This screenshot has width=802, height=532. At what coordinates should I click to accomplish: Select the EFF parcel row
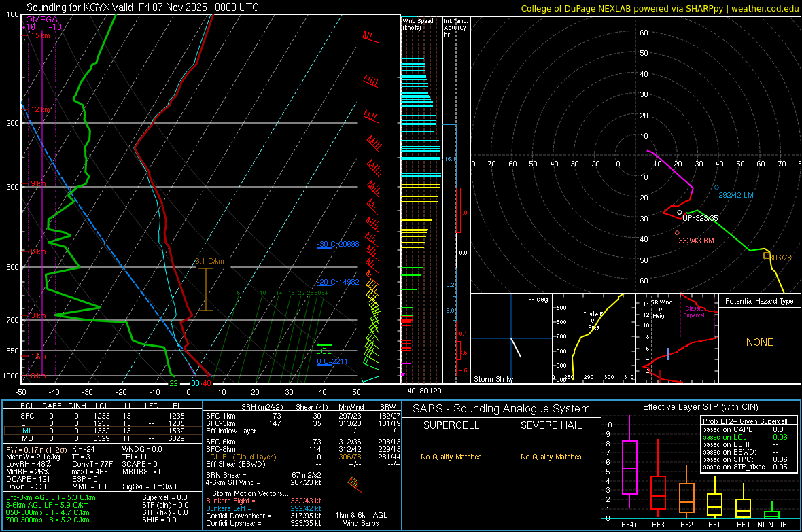[103, 423]
